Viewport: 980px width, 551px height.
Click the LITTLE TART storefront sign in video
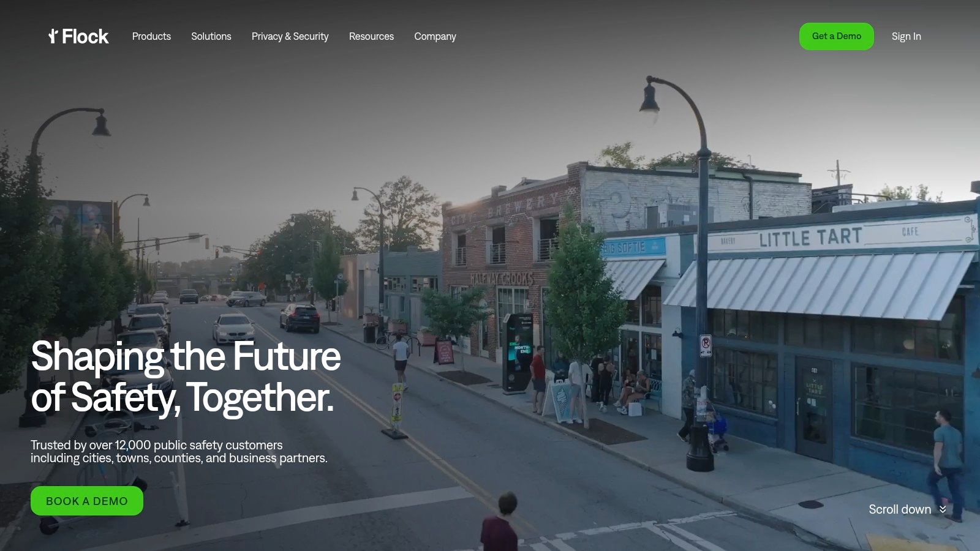tap(810, 238)
